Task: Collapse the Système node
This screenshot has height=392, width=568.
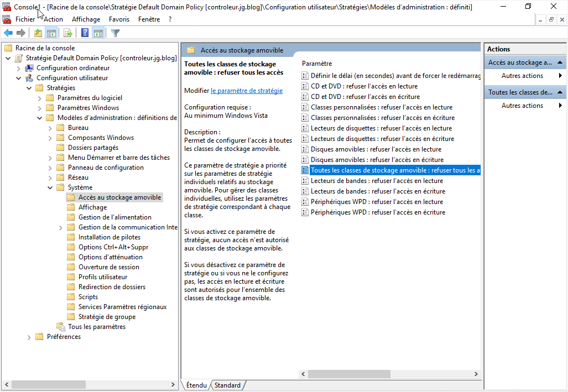Action: (50, 187)
